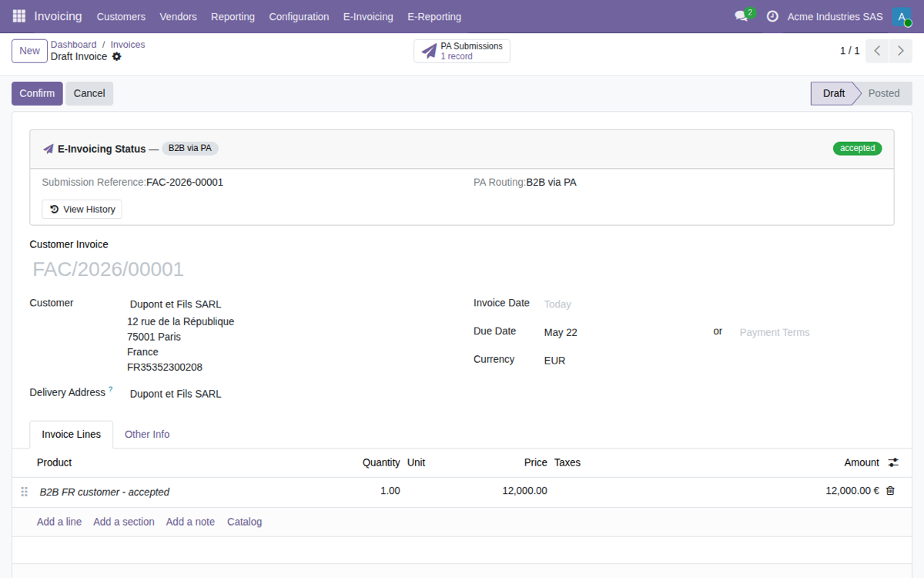
Task: Confirm the draft invoice
Action: click(x=37, y=93)
